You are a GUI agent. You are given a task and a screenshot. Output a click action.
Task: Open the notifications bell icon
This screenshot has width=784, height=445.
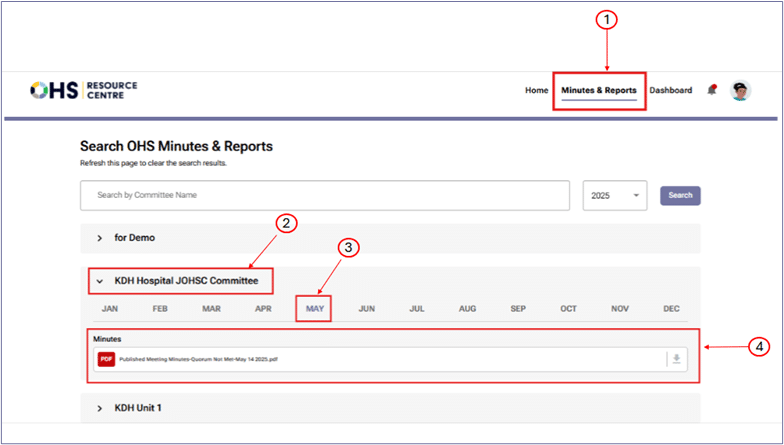click(712, 90)
